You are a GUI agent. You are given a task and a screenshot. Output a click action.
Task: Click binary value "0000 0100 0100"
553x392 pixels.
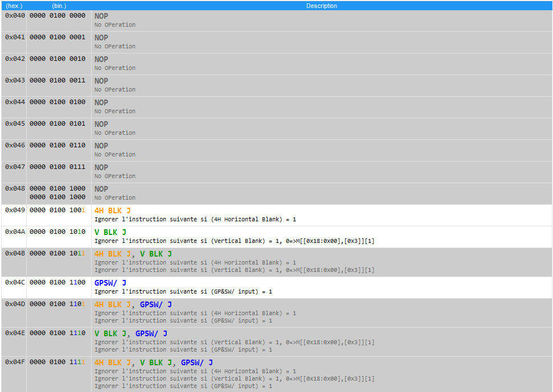click(x=58, y=102)
